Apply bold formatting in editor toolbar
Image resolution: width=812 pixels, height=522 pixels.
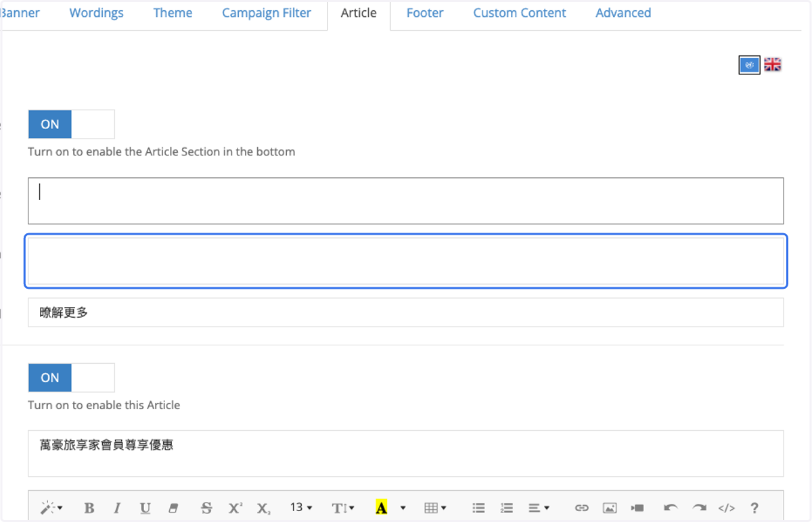[x=89, y=508]
